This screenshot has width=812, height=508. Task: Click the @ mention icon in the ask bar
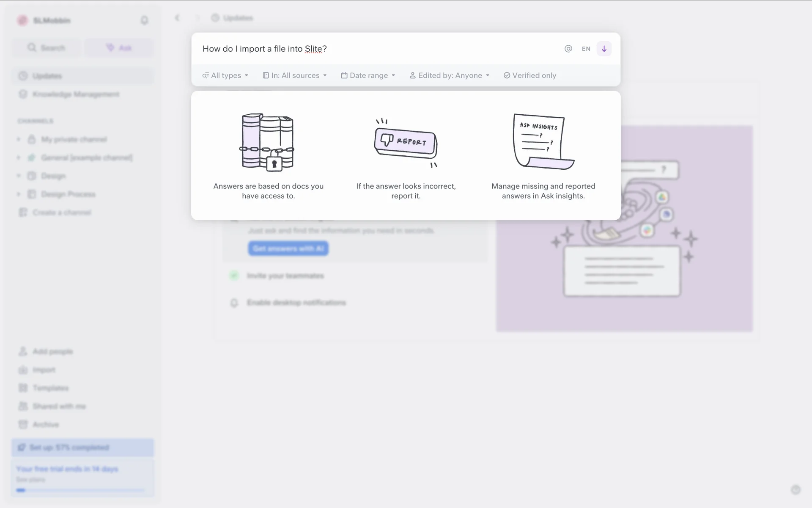[568, 49]
